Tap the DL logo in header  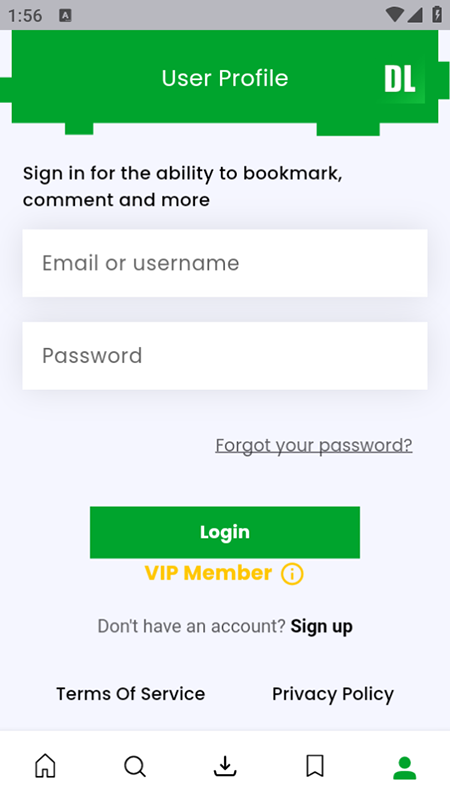399,79
